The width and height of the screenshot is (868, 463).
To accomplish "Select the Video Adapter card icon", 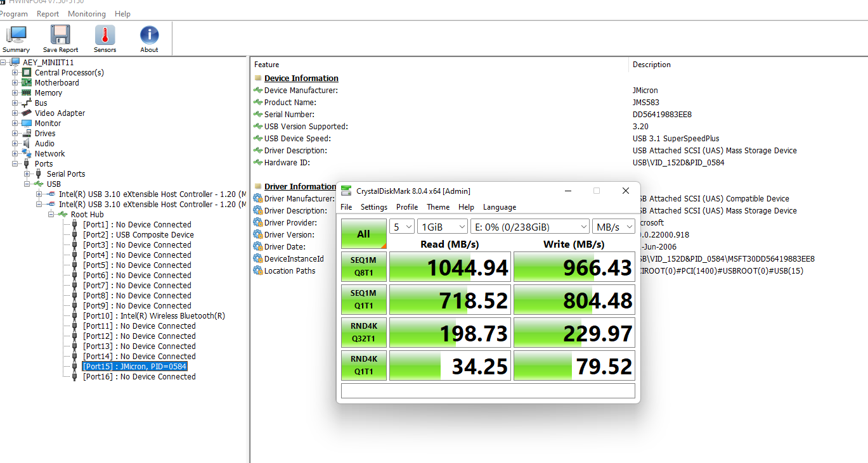I will pyautogui.click(x=27, y=113).
